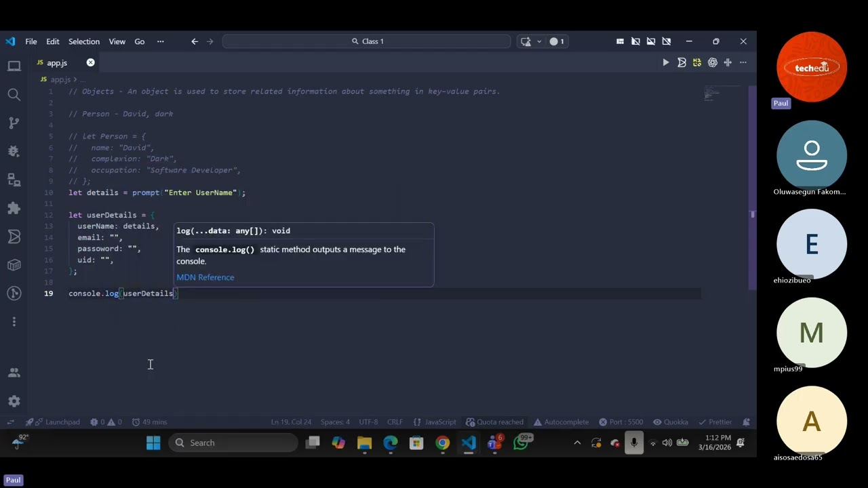Change CRLF end of line sequence
868x488 pixels.
pos(395,422)
